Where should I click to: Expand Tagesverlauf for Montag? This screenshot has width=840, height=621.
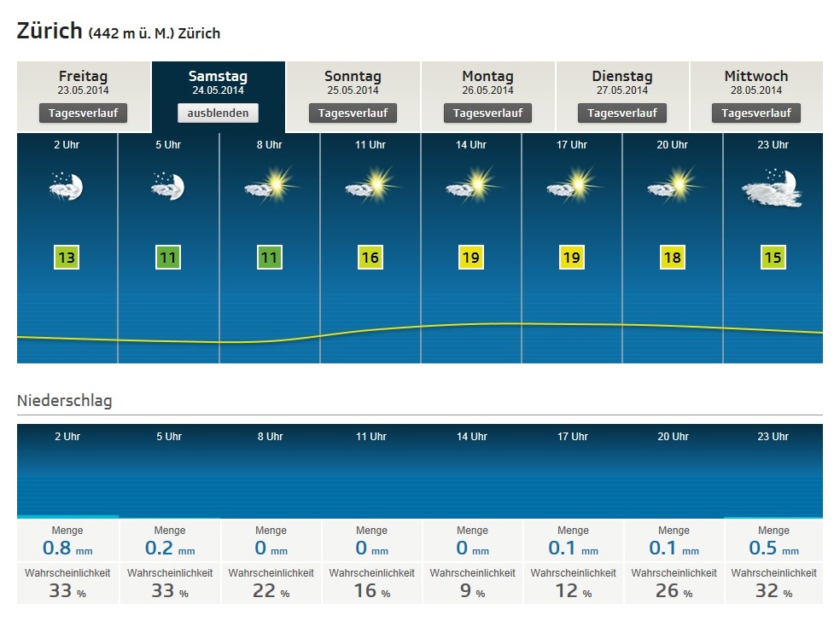tap(487, 113)
